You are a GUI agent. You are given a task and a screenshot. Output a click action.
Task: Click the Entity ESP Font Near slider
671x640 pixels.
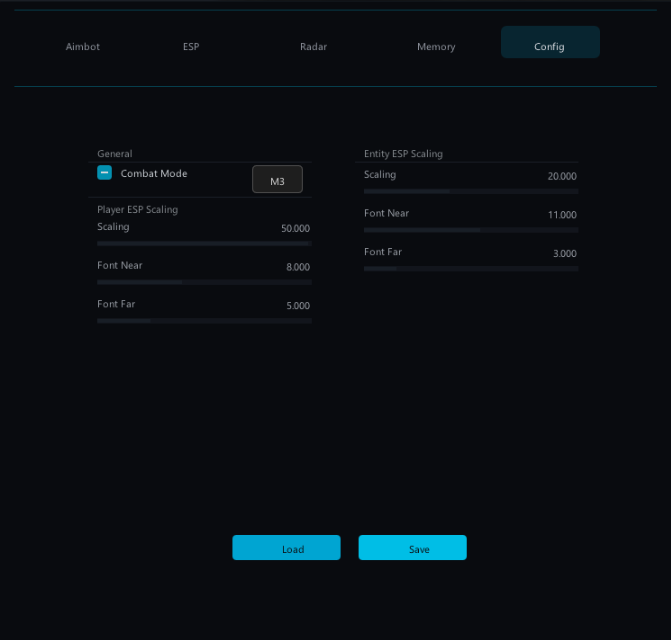pyautogui.click(x=471, y=230)
